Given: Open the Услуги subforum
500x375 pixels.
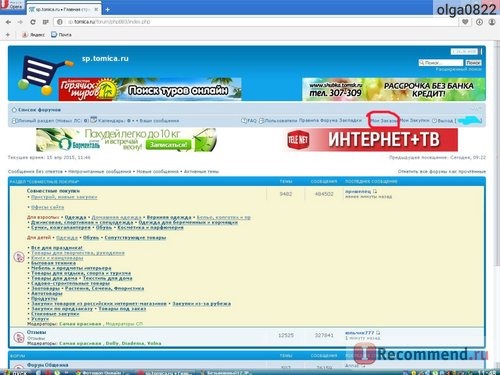Looking at the screenshot, I should point(40,319).
